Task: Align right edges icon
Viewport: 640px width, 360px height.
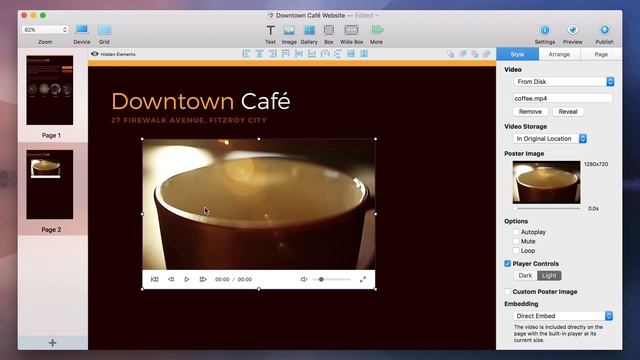Action: pos(272,54)
